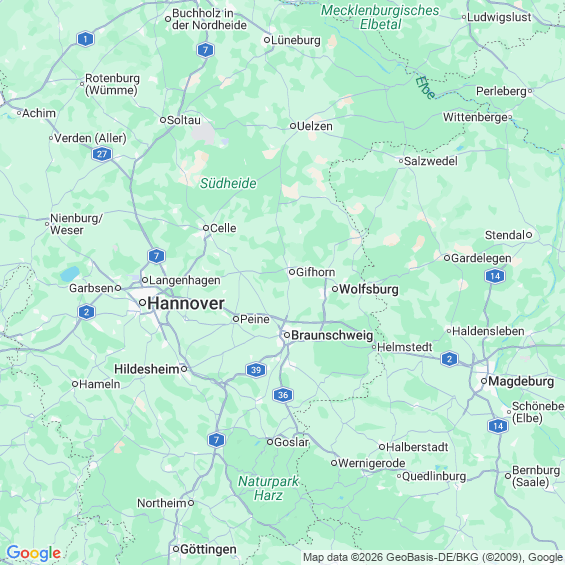This screenshot has height=565, width=565.
Task: Click the A2 shield west of Hannover
Action: point(86,312)
